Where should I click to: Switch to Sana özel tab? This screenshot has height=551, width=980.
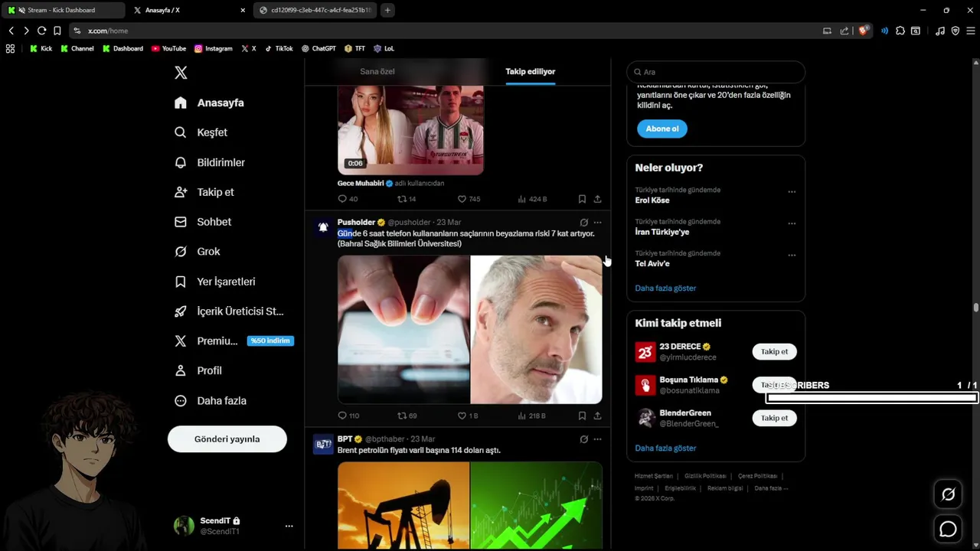coord(377,71)
